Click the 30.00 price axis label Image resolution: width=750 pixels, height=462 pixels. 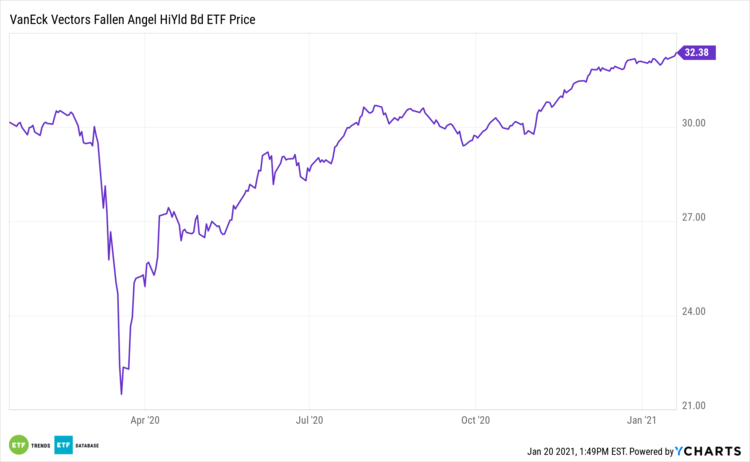(694, 124)
